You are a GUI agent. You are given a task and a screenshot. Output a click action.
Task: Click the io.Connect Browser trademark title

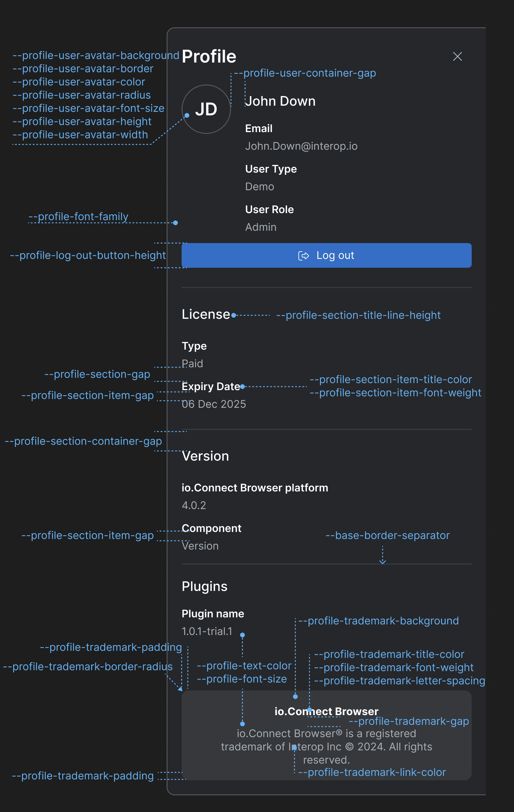point(326,711)
